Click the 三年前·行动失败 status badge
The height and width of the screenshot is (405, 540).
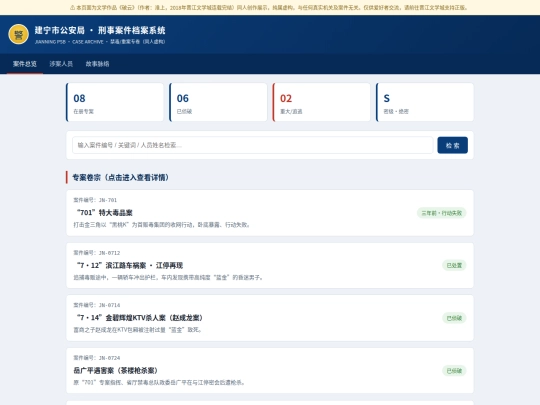pos(442,213)
